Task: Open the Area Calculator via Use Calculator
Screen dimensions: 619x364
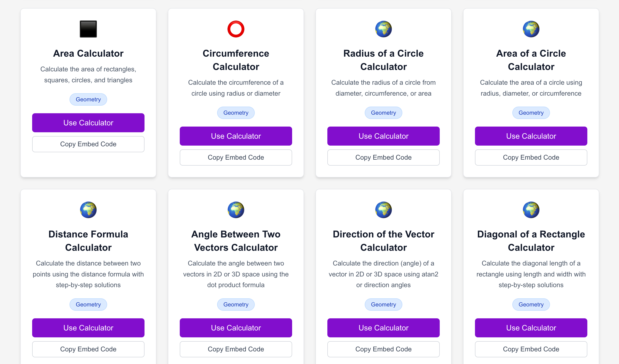Action: coord(88,123)
